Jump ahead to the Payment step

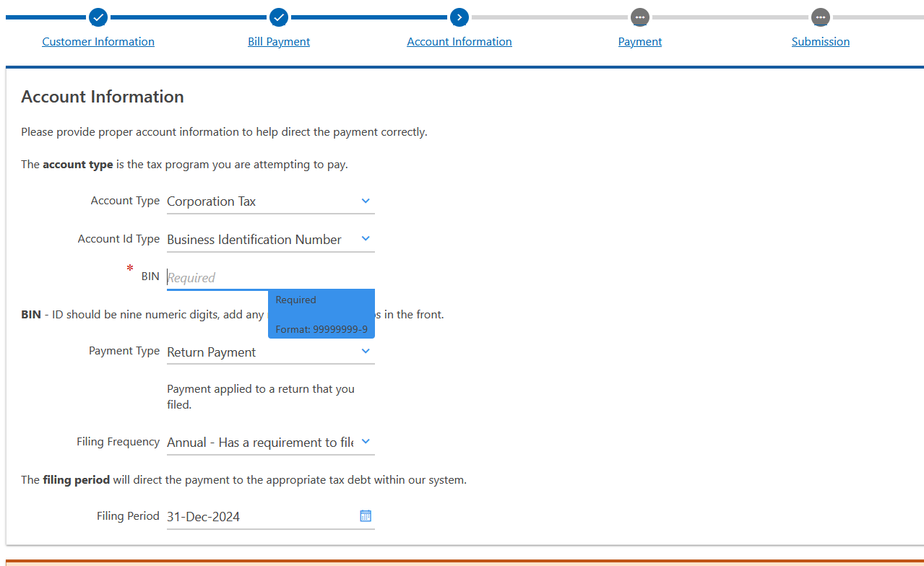[639, 41]
